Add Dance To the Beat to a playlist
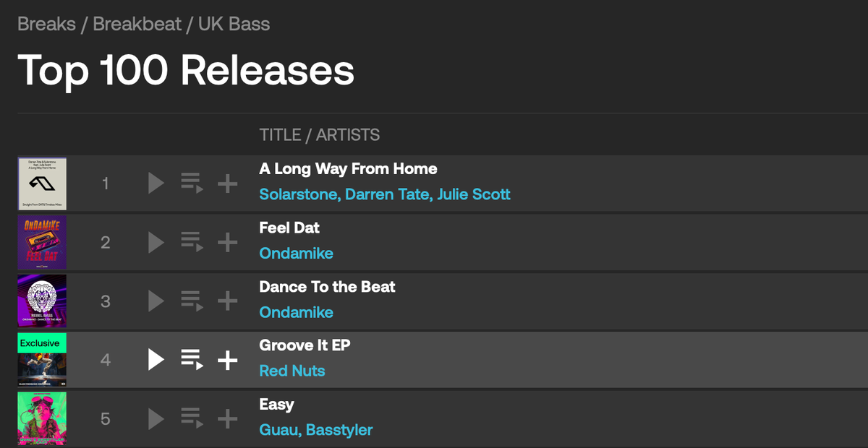868x448 pixels. [x=228, y=301]
